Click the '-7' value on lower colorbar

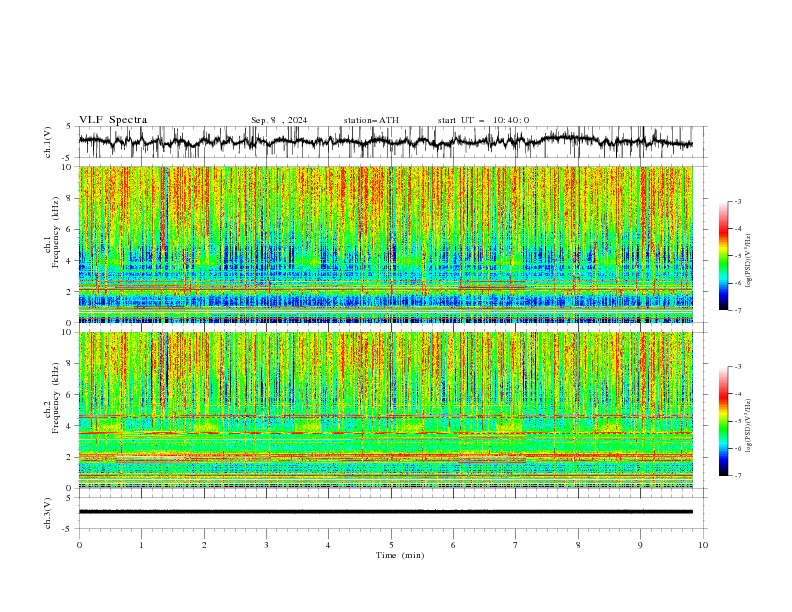click(x=738, y=476)
